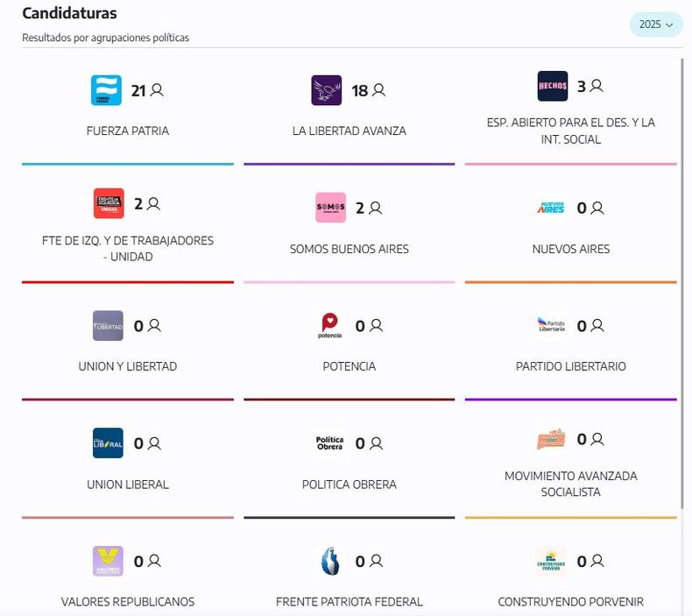Select the CONSTRUYENDO PORVENIR label
The height and width of the screenshot is (616, 692).
570,602
